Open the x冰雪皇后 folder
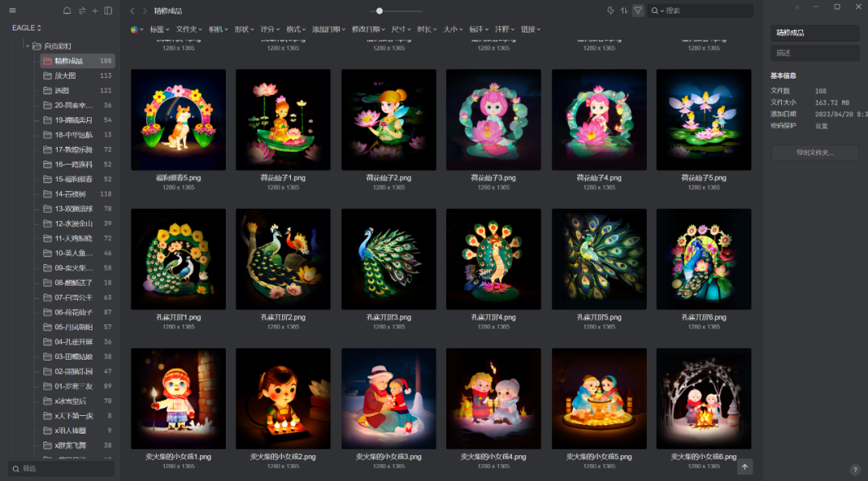 click(77, 401)
